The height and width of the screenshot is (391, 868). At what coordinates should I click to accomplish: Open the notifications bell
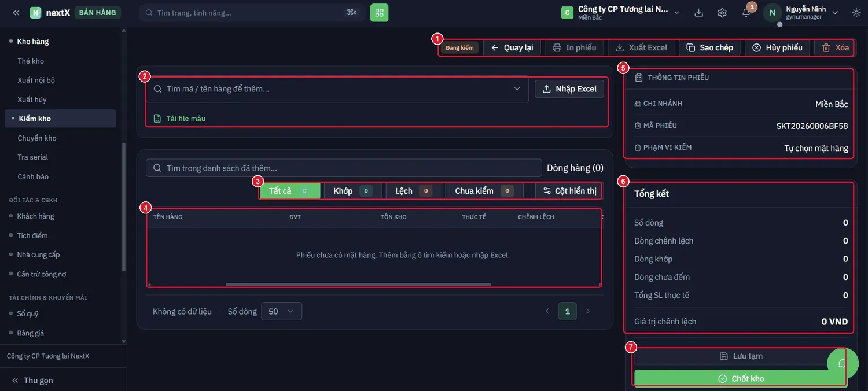pos(746,13)
